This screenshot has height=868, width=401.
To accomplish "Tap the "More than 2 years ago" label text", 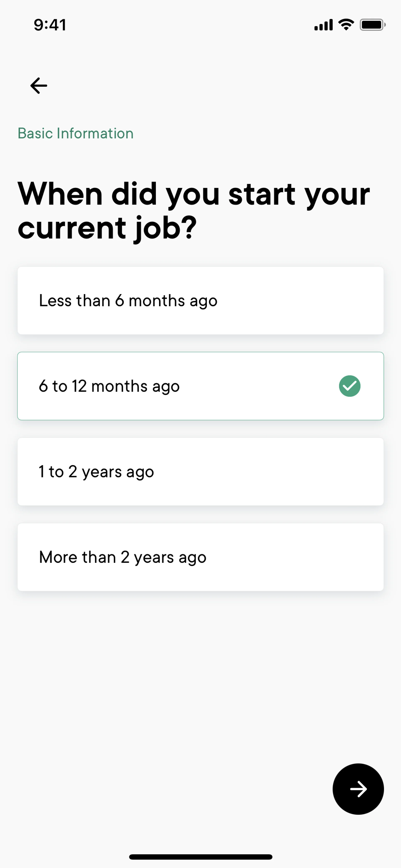I will (123, 557).
